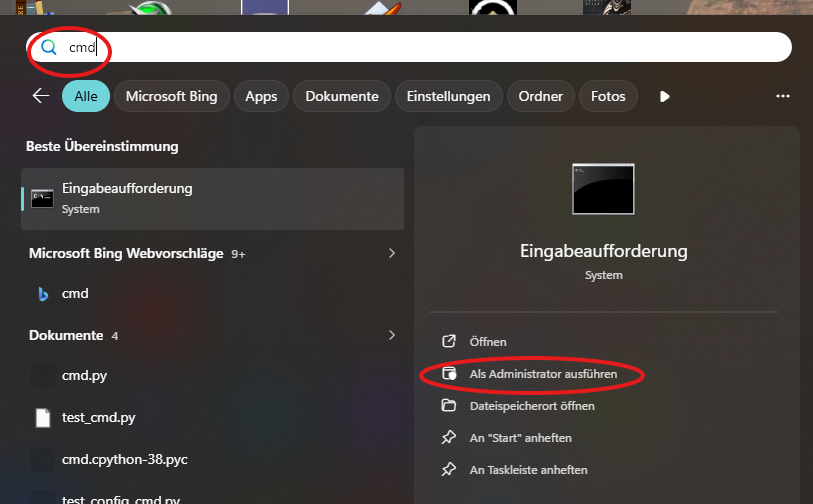Click the Eingabeaufforderung title in preview pane

(x=604, y=251)
